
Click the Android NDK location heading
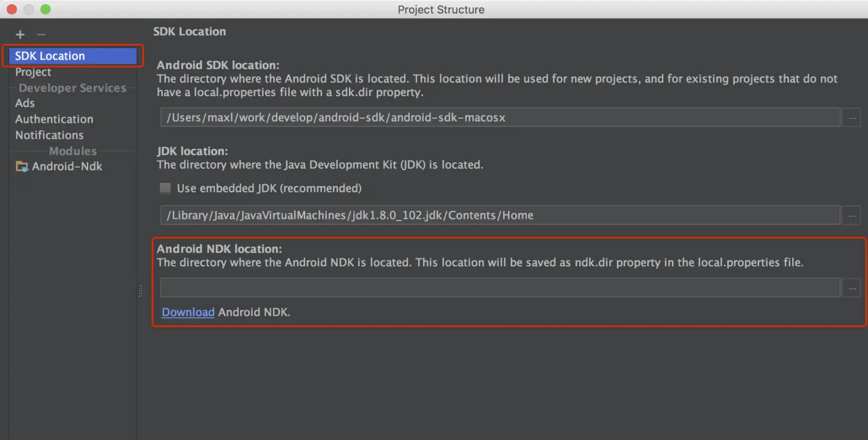(219, 249)
